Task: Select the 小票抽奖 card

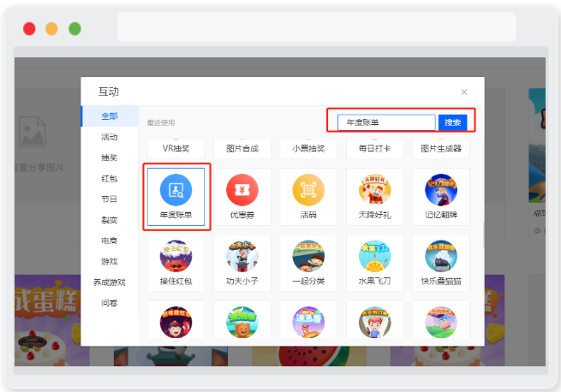Action: tap(308, 149)
